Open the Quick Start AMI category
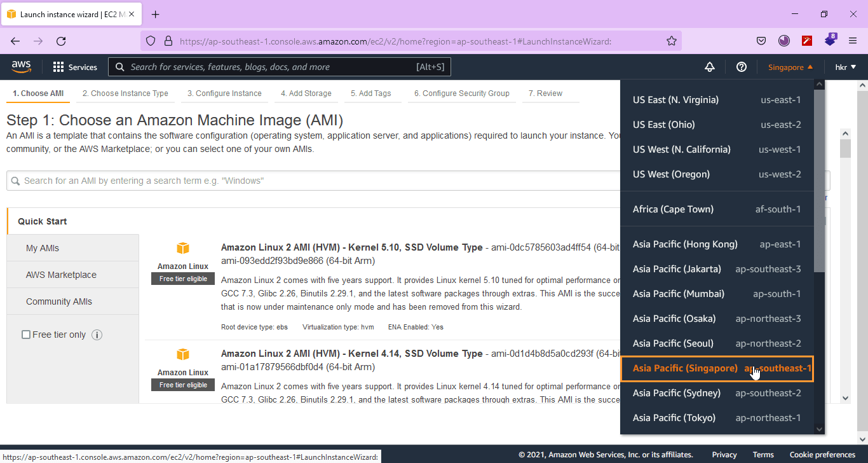The image size is (868, 463). tap(72, 221)
